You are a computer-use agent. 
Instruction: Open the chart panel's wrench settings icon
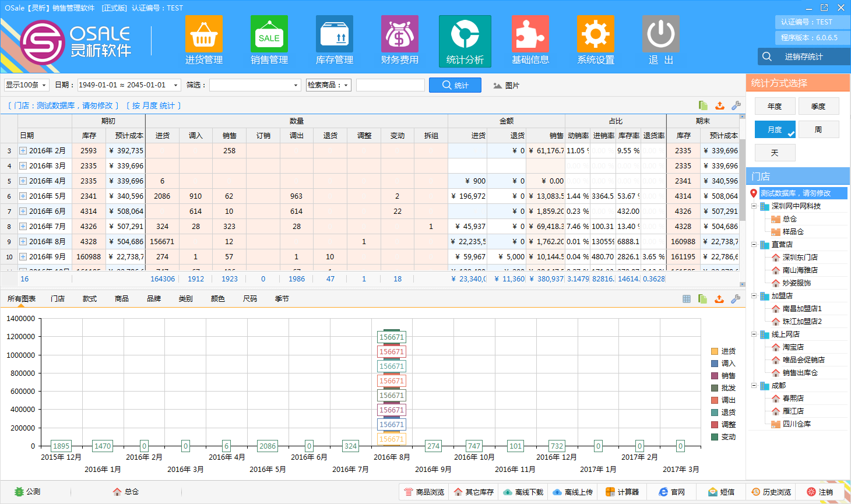[736, 299]
